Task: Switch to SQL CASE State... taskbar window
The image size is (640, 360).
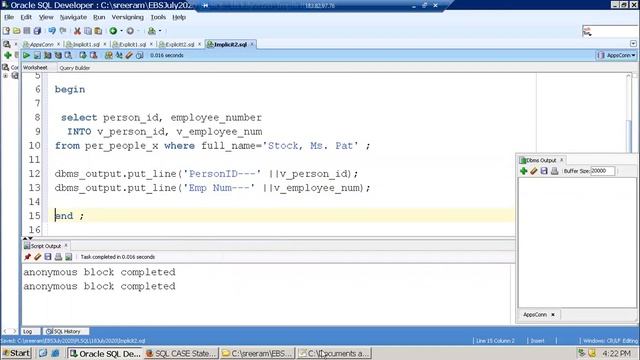Action: point(181,353)
